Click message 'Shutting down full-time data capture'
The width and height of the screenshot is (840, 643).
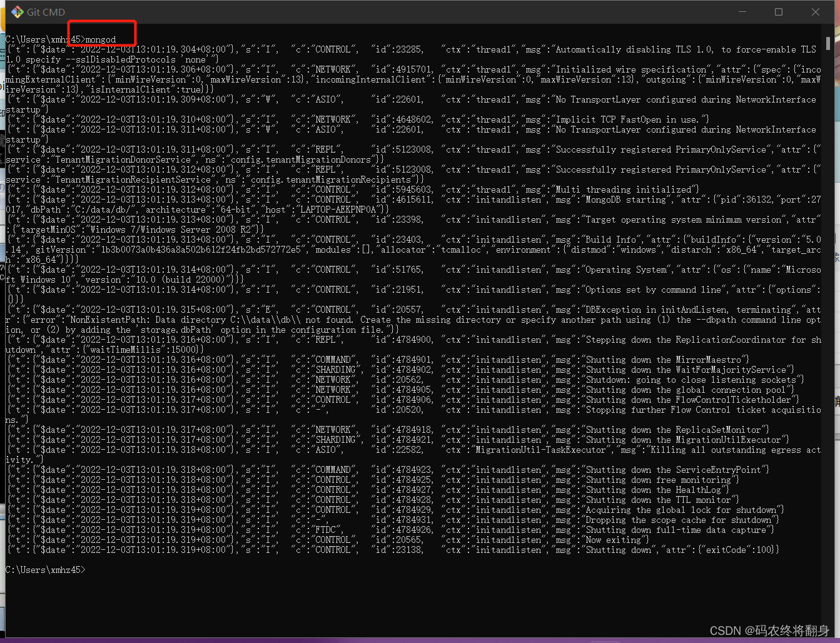click(676, 530)
